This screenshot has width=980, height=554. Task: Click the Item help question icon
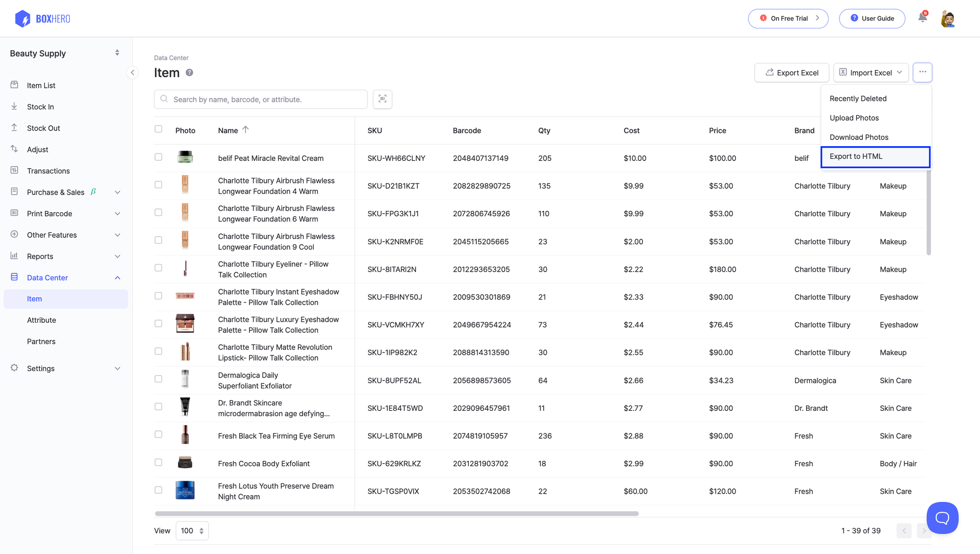point(189,73)
